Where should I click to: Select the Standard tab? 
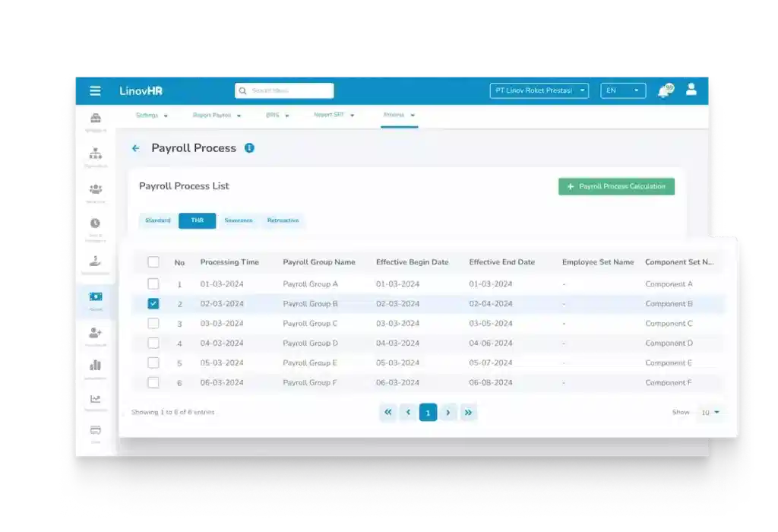[x=158, y=220]
